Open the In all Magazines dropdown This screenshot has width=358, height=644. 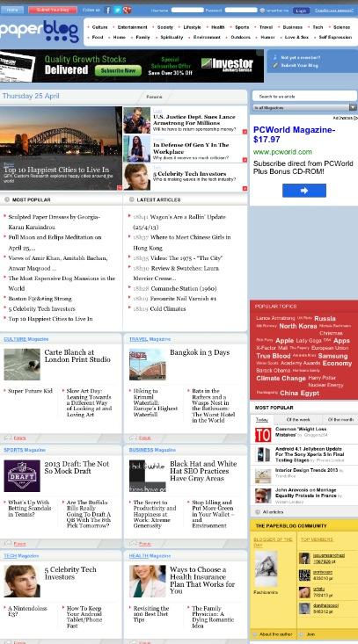click(x=304, y=107)
